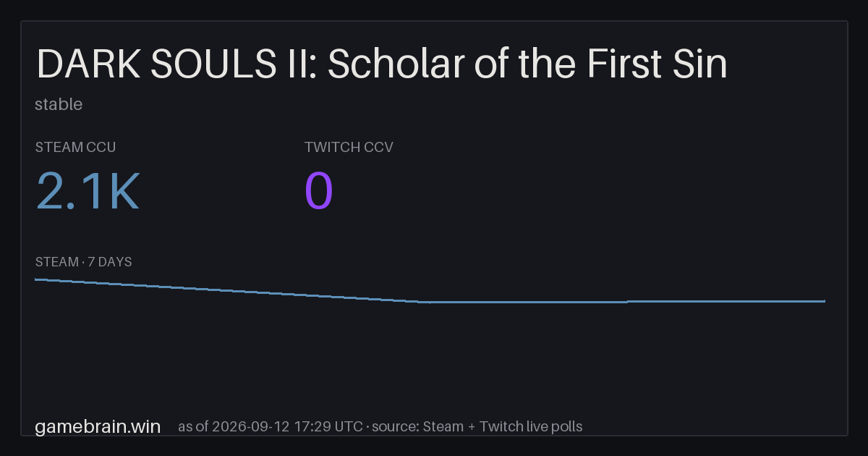Click the blue 2.1K player count
This screenshot has height=456, width=868.
pos(88,193)
